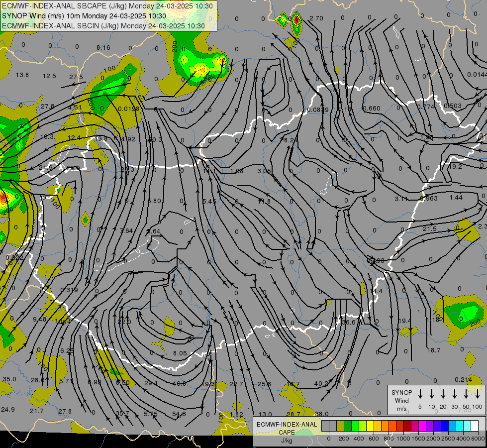487x448 pixels.
Task: Click the map value '18.7'
Action: (434, 350)
